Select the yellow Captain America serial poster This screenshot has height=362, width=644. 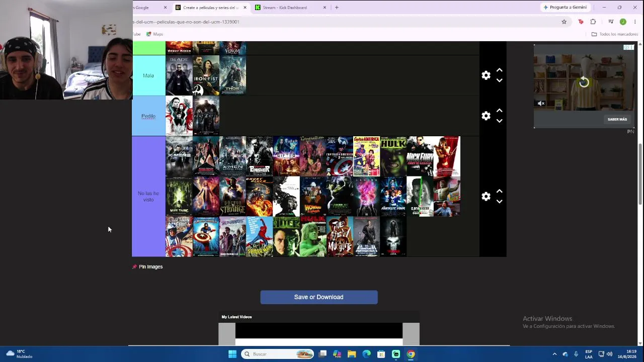tap(366, 156)
